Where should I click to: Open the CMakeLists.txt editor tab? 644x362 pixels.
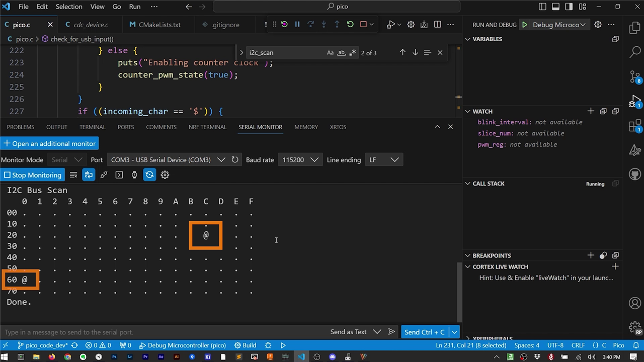tap(159, 25)
